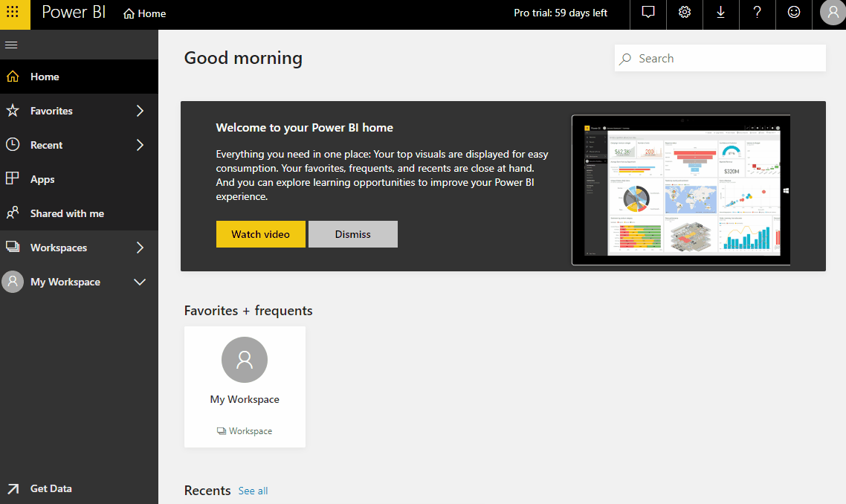Click the Watch video button
Viewport: 846px width, 504px height.
(260, 233)
